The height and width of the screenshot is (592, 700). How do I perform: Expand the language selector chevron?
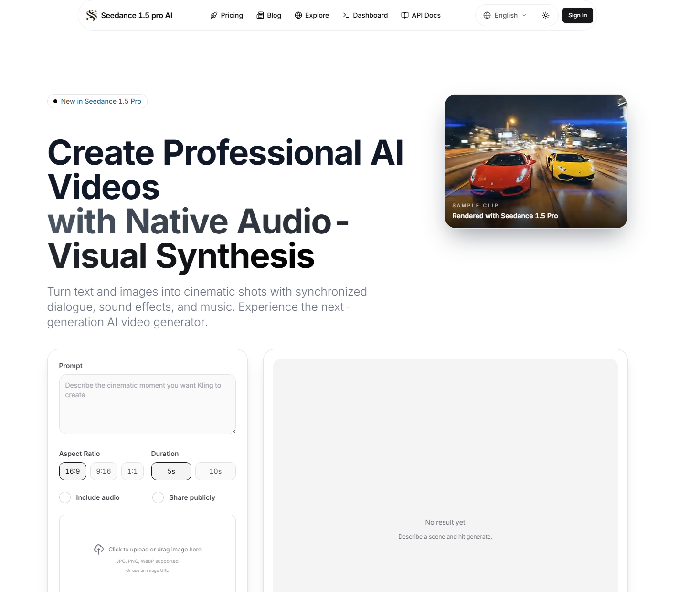point(524,15)
